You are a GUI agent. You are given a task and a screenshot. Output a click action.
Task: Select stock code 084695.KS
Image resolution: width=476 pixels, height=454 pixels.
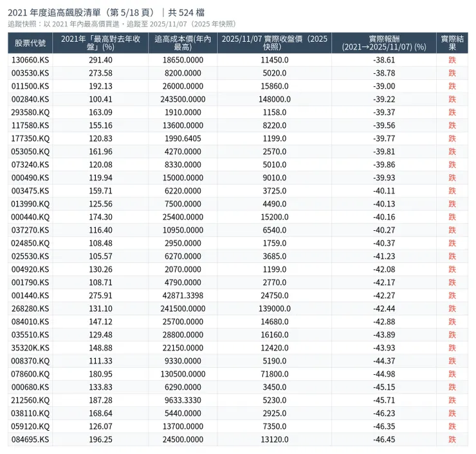pyautogui.click(x=30, y=439)
